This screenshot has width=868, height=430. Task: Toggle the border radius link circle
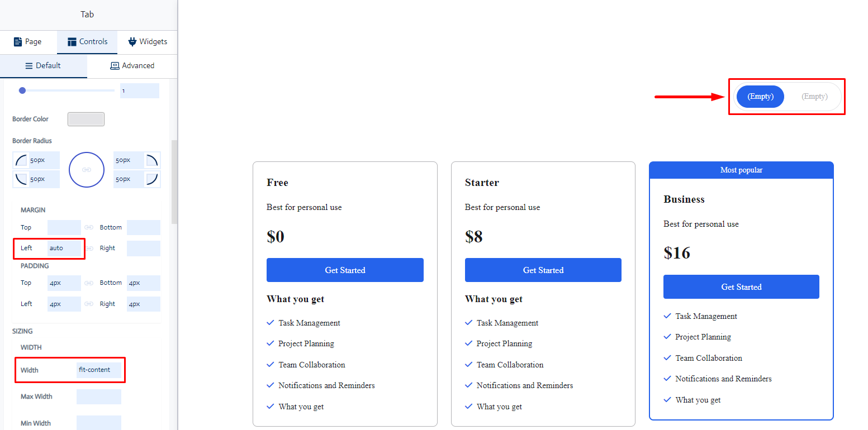(87, 169)
